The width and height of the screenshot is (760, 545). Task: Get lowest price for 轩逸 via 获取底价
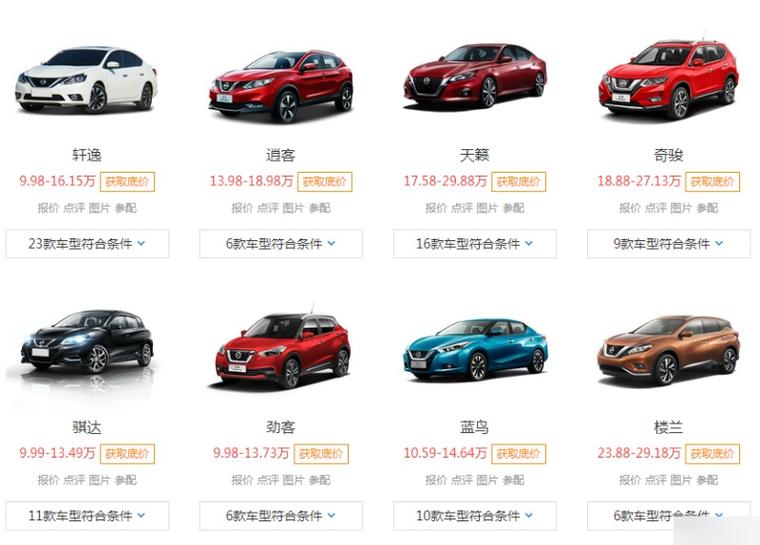coord(127,182)
